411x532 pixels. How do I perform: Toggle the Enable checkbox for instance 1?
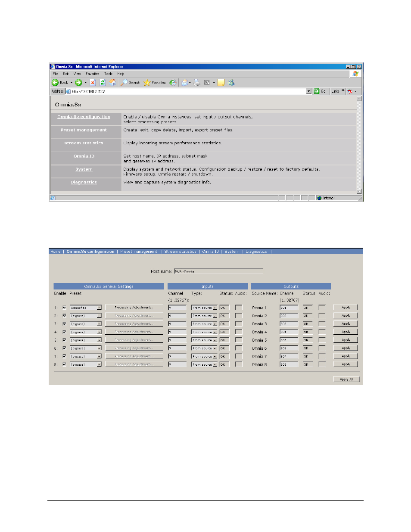point(64,308)
